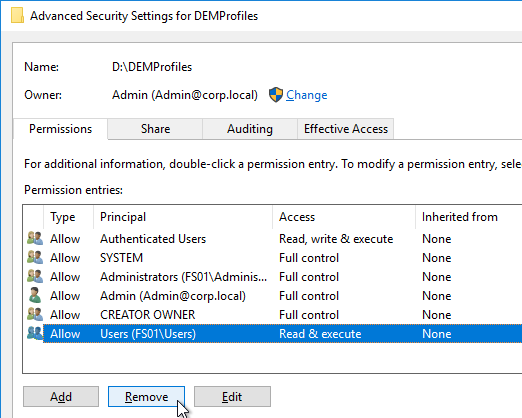This screenshot has width=522, height=418.
Task: Open the Change owner link
Action: (307, 95)
